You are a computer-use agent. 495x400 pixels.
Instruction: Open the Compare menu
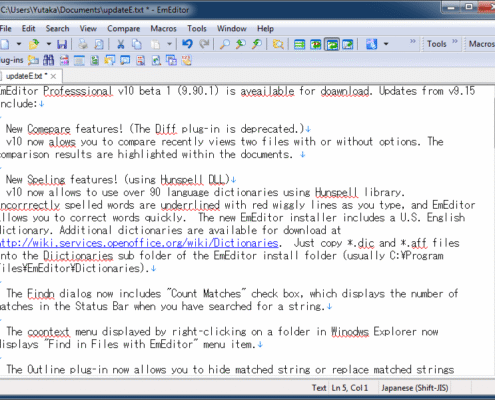(x=123, y=29)
